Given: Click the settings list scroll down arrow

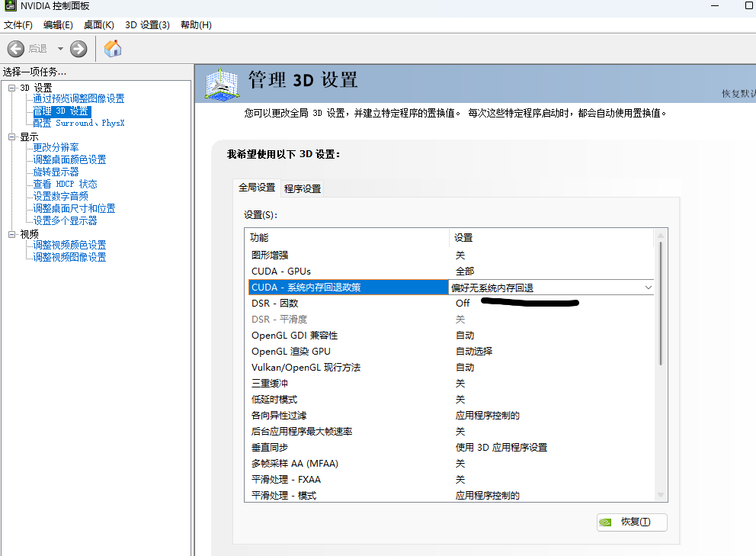Looking at the screenshot, I should (x=661, y=495).
